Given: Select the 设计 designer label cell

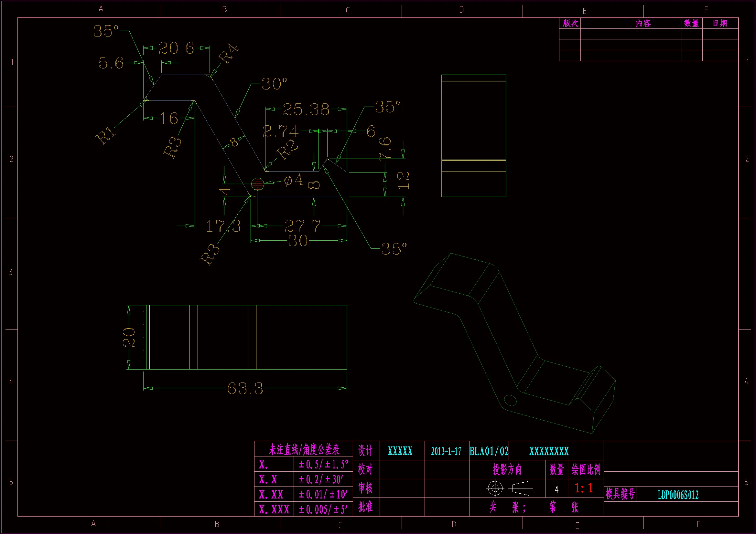Looking at the screenshot, I should (x=365, y=450).
